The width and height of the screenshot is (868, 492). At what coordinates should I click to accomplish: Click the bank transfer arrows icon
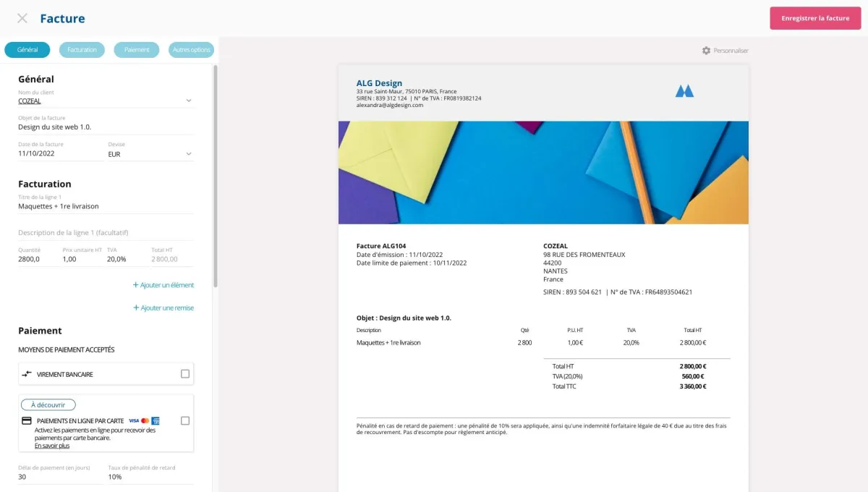point(27,374)
